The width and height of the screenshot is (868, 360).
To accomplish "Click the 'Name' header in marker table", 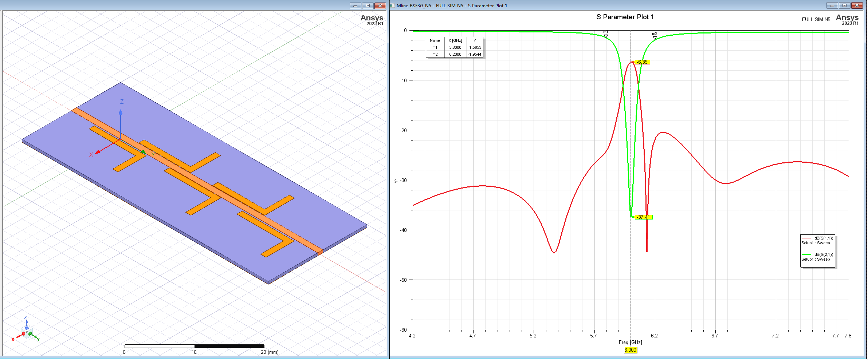I will click(x=435, y=40).
